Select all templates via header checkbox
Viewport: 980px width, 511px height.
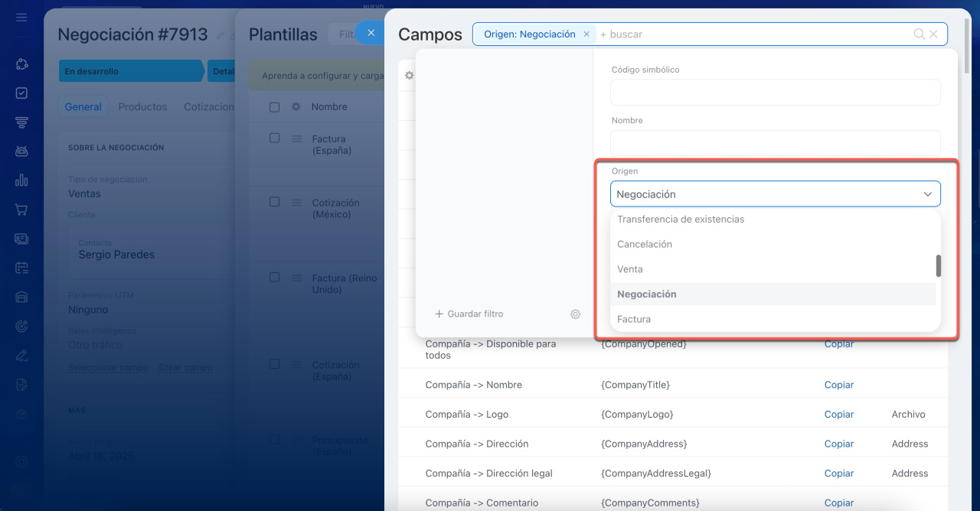[275, 107]
